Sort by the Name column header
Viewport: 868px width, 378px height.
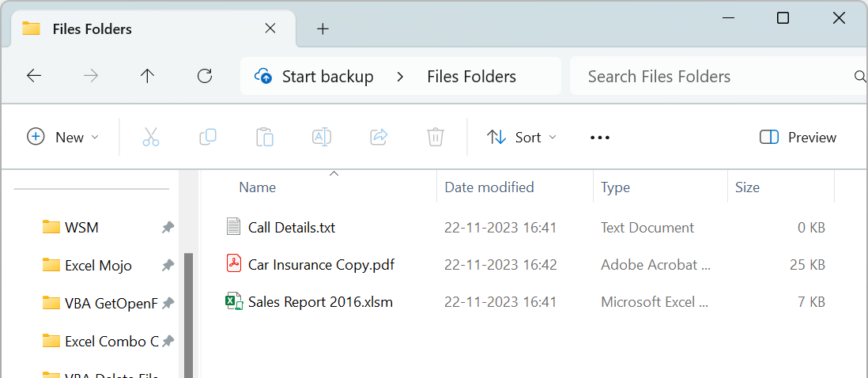[258, 187]
